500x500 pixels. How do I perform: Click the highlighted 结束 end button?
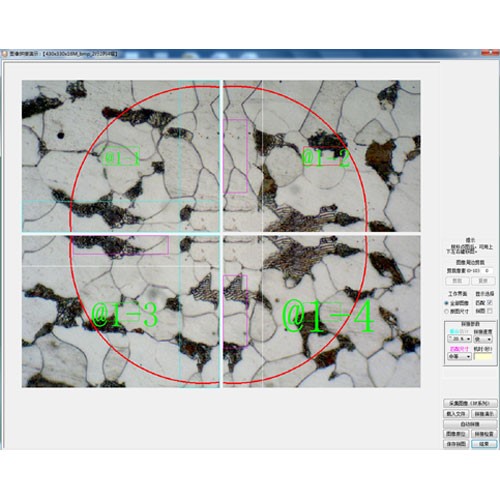tap(484, 444)
